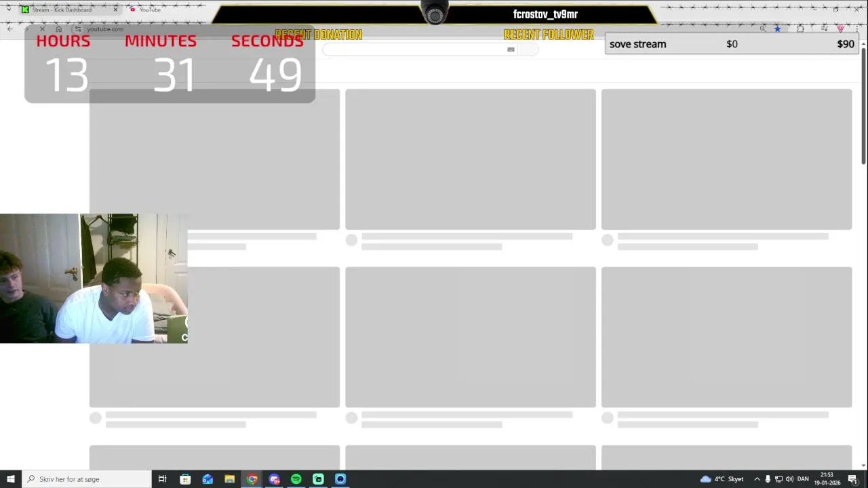
Task: Open the Mail app on the taskbar
Action: 208,479
